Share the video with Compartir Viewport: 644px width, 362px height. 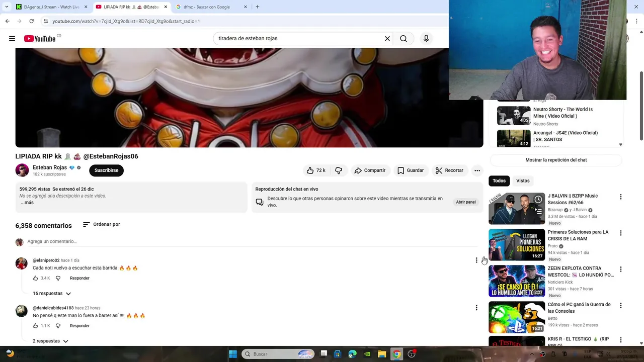[370, 170]
